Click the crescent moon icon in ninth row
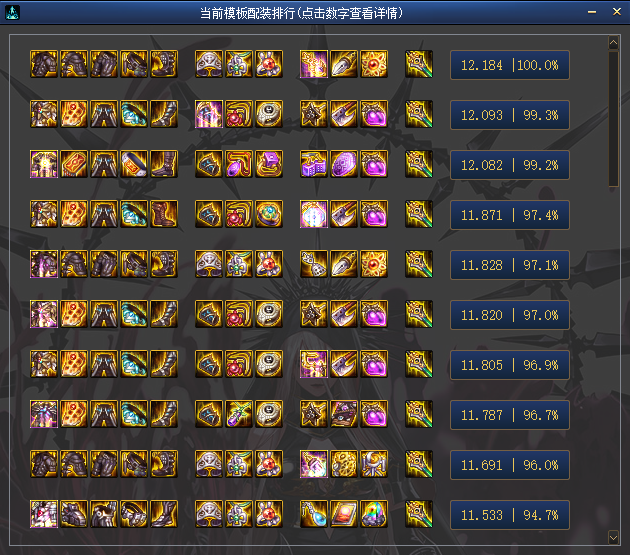The image size is (630, 555). pos(374,464)
